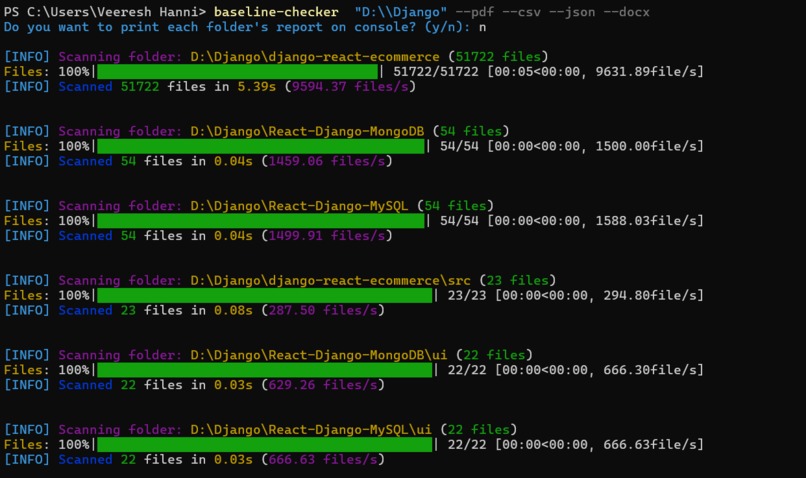Click path D:\Django\React-Django-MySQL\ui
Image resolution: width=806 pixels, height=478 pixels.
(x=311, y=429)
